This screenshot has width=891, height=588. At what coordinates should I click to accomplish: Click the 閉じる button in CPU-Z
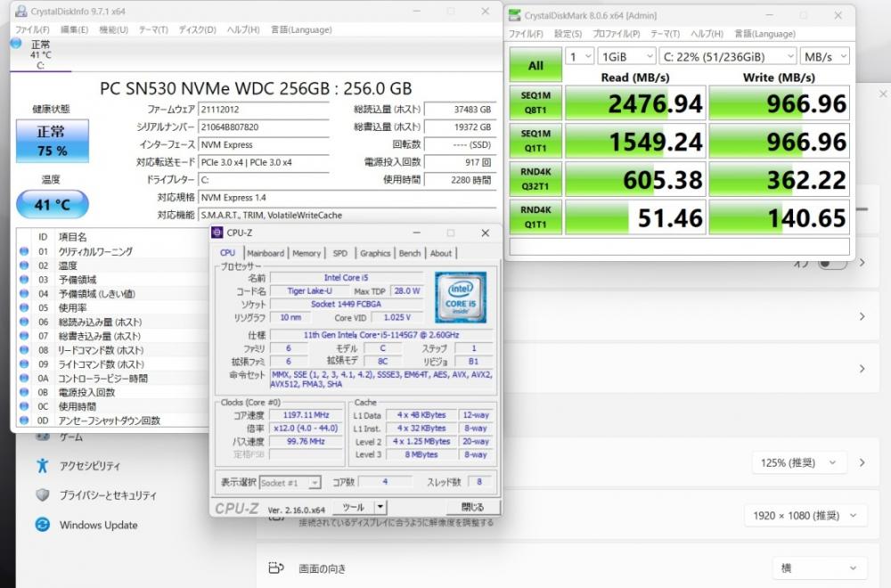(x=473, y=507)
